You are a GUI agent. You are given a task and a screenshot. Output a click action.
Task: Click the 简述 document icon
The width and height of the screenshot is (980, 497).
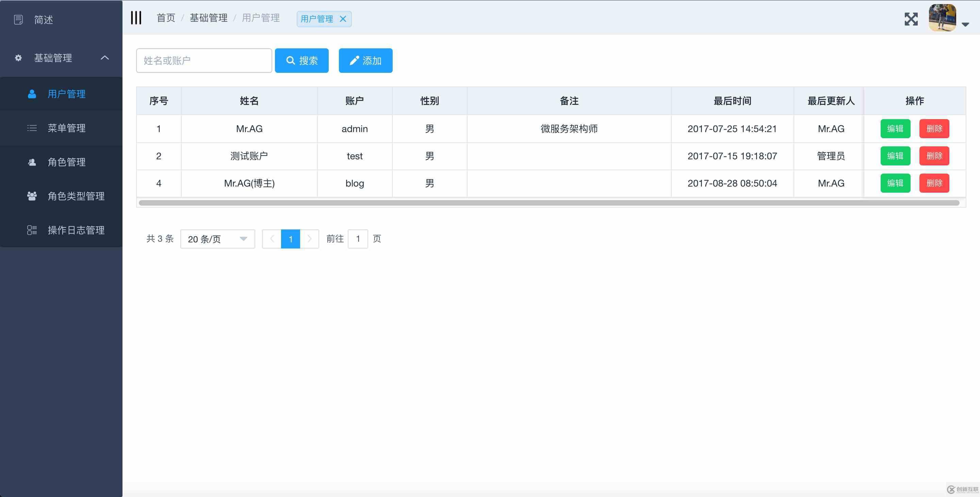[x=18, y=19]
